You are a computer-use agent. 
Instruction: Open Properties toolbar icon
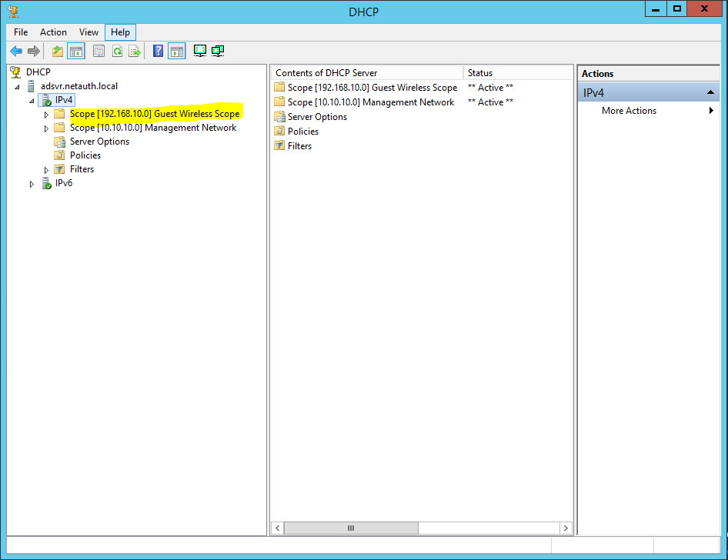click(99, 51)
